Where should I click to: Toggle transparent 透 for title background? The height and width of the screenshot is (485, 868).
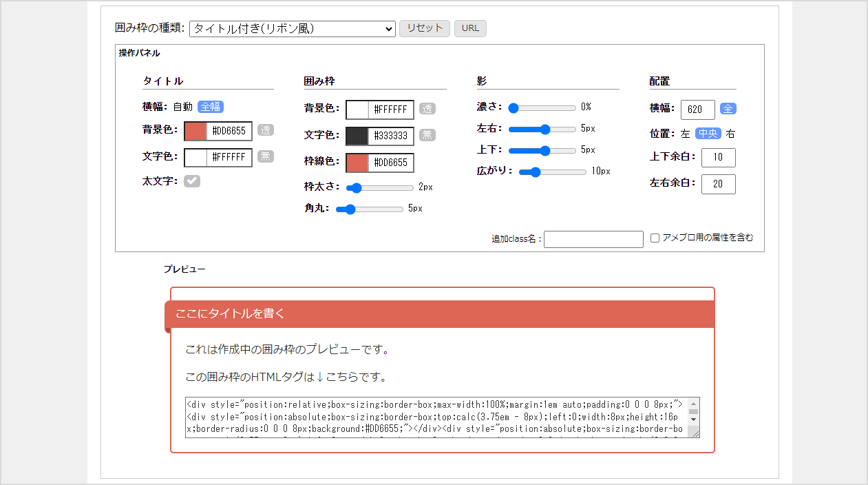click(266, 130)
